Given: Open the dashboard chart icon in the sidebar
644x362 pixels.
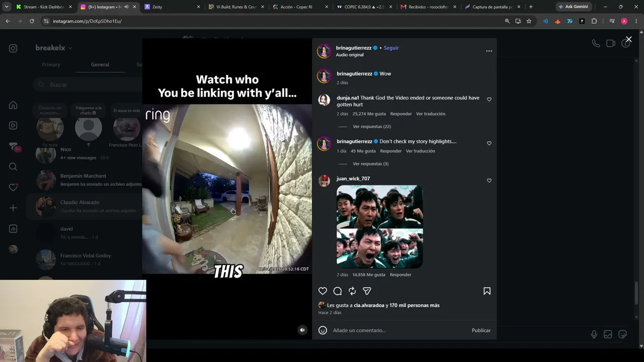Looking at the screenshot, I should point(13,229).
